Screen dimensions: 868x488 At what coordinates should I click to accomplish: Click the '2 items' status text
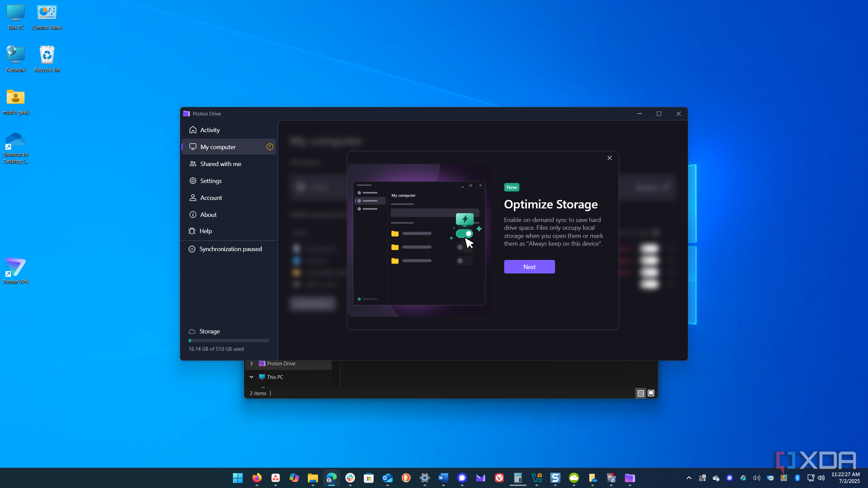[x=258, y=393]
